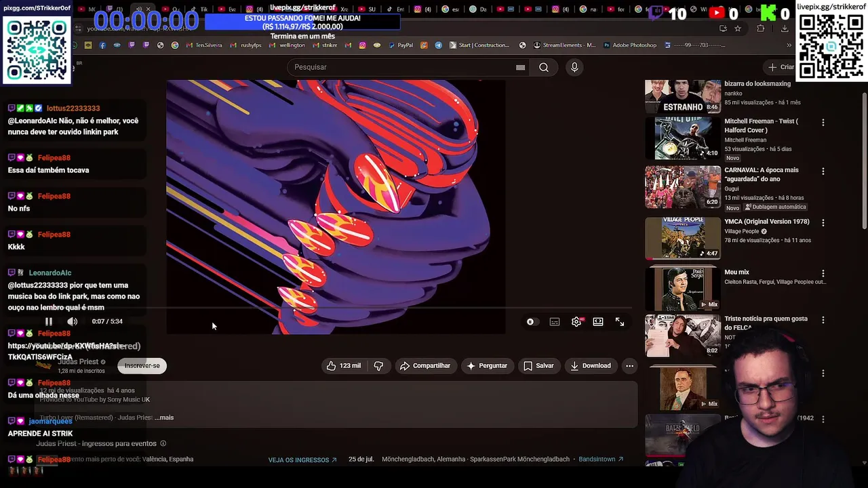Viewport: 868px width, 488px height.
Task: Open options menu for Triste notícia video
Action: coord(823,320)
